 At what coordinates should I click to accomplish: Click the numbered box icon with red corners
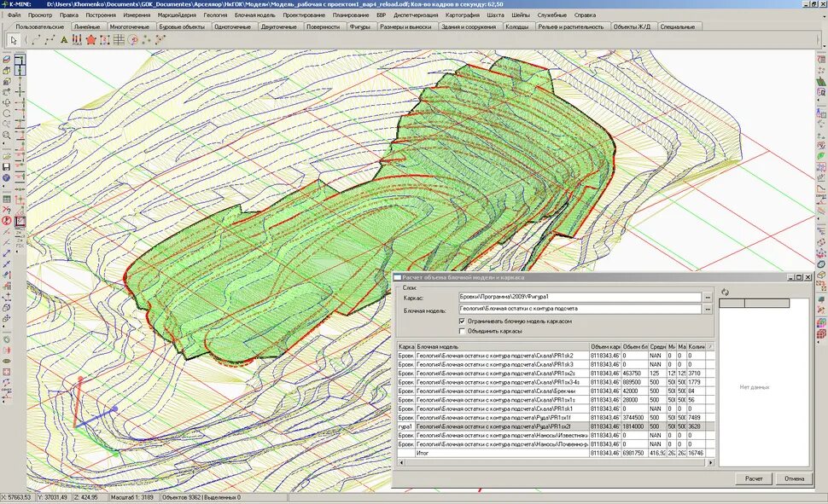(105, 39)
